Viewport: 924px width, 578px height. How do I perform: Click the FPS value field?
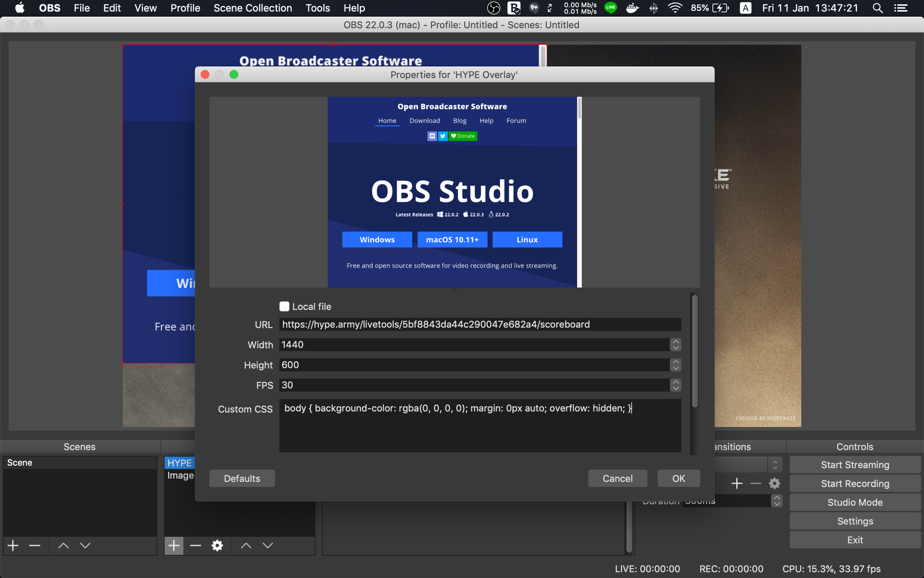474,385
